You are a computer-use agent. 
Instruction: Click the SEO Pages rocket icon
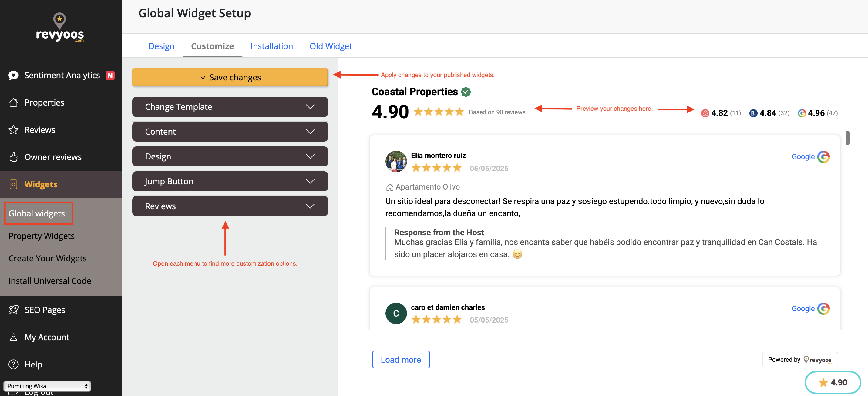click(13, 310)
